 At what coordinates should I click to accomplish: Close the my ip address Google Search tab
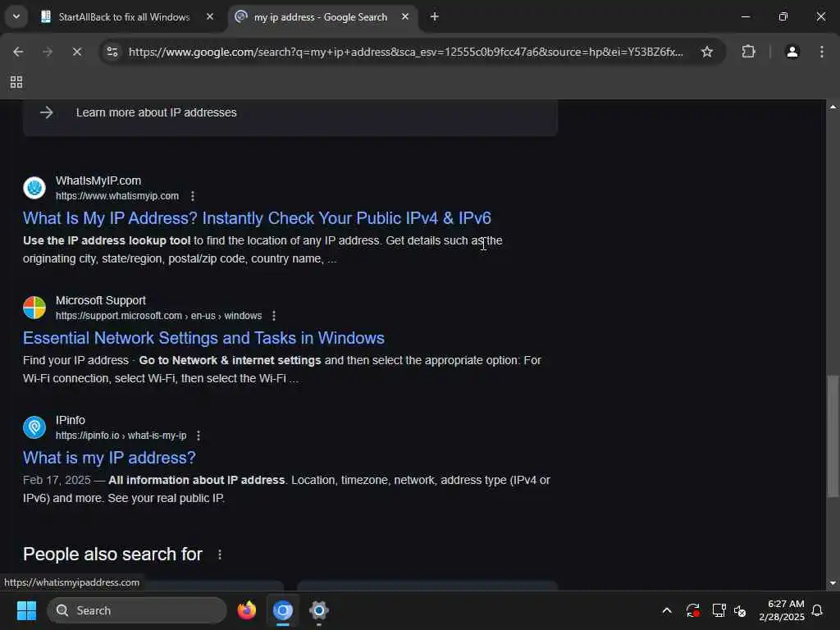click(x=405, y=16)
